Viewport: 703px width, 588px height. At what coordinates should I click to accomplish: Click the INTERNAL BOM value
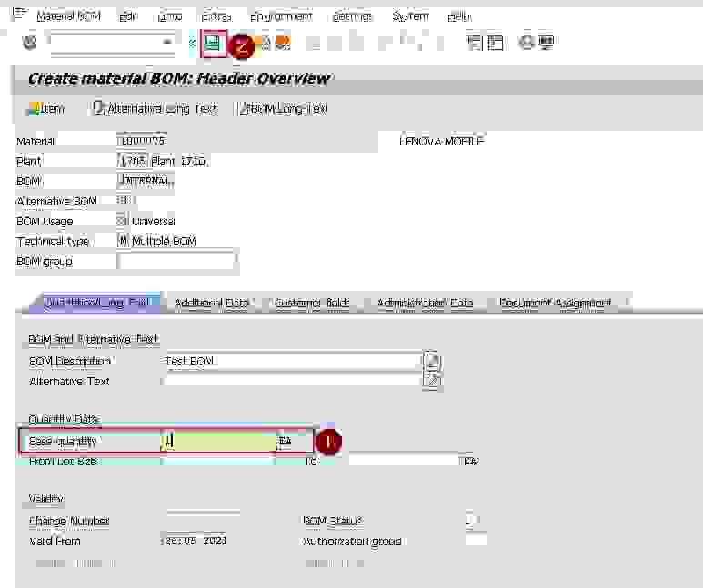146,181
